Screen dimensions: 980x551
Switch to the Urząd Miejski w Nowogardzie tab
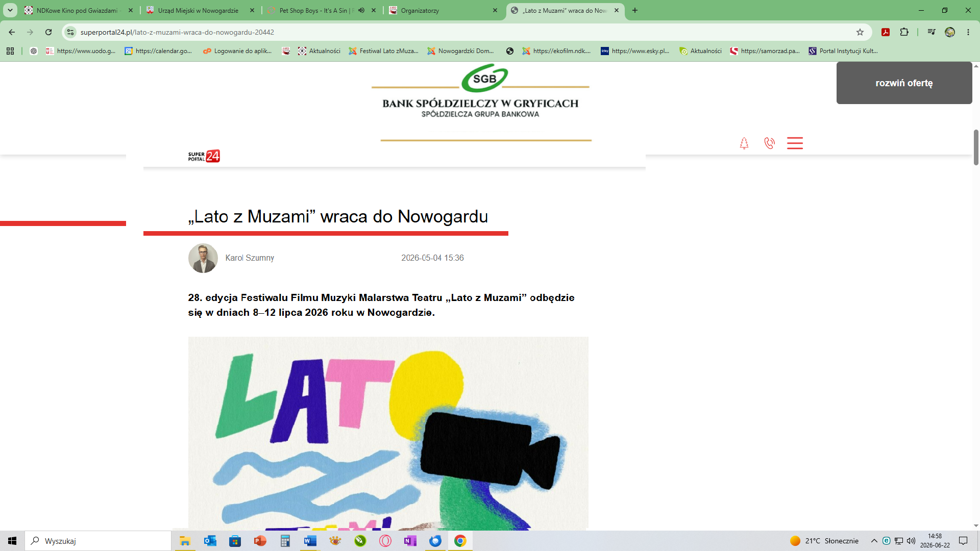click(x=198, y=10)
